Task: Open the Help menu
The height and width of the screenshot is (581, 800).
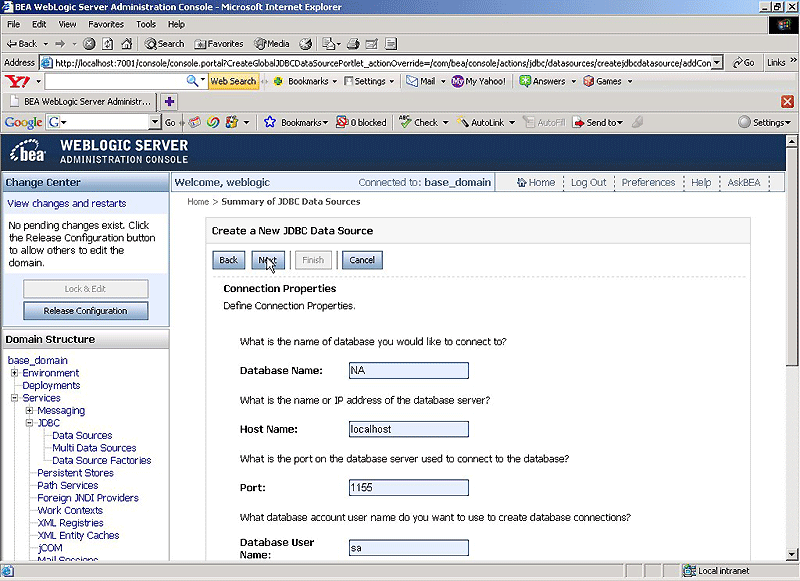Action: pos(176,24)
